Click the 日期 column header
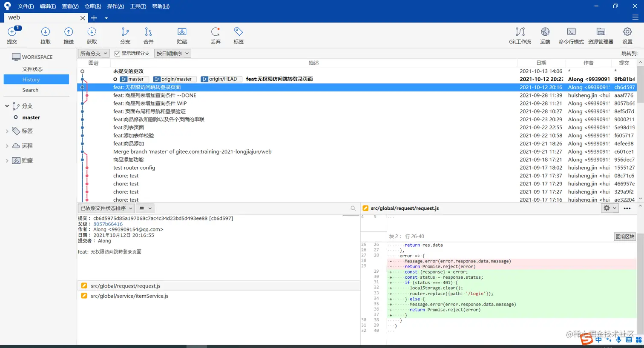Image resolution: width=644 pixels, height=348 pixels. coord(541,63)
